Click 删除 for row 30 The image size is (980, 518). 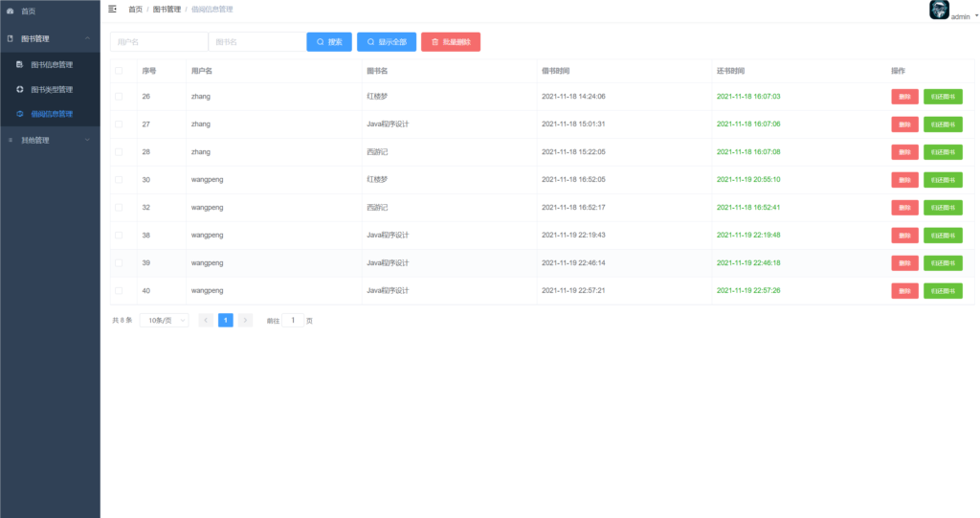(904, 180)
